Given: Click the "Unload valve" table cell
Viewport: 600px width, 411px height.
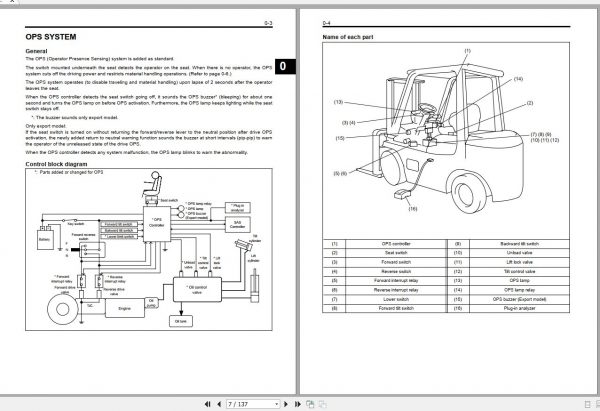Looking at the screenshot, I should pos(519,253).
